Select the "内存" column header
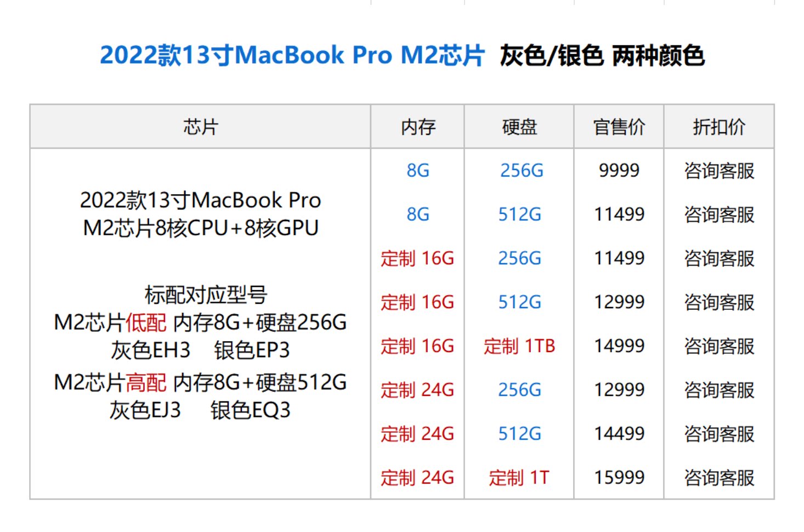The image size is (804, 532). pos(418,127)
